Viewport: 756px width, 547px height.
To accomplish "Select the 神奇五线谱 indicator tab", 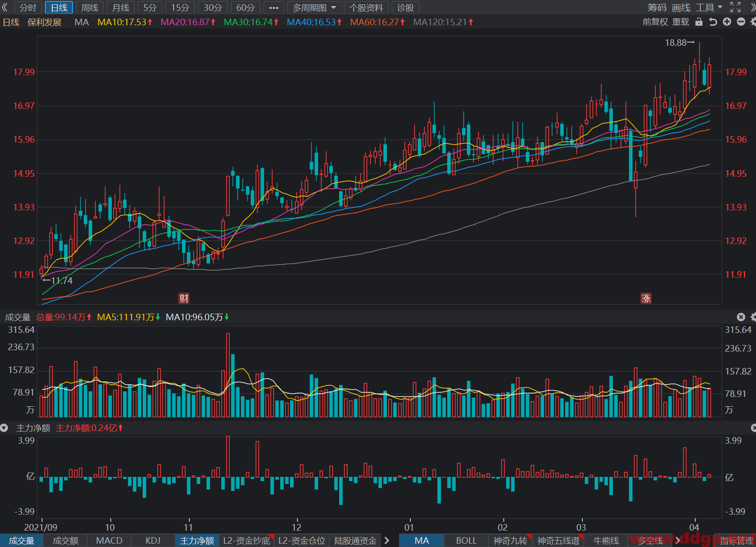I will coord(558,540).
